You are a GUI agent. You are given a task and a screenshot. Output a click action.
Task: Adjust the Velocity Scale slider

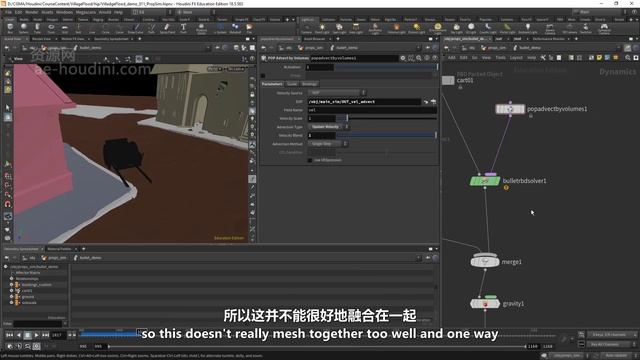click(x=386, y=118)
